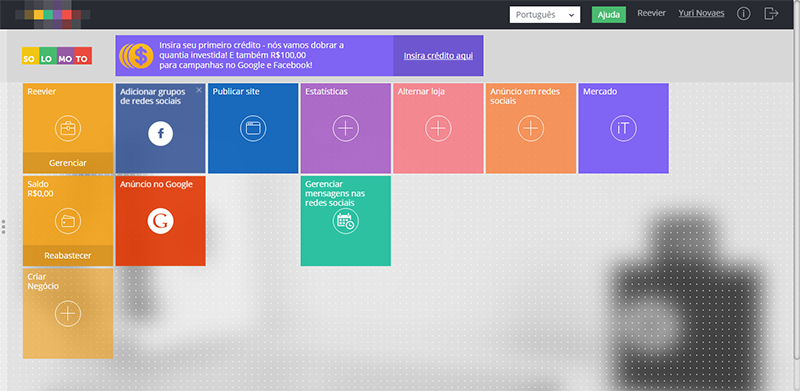Click the briefcase icon in Reevier tile

coord(68,128)
